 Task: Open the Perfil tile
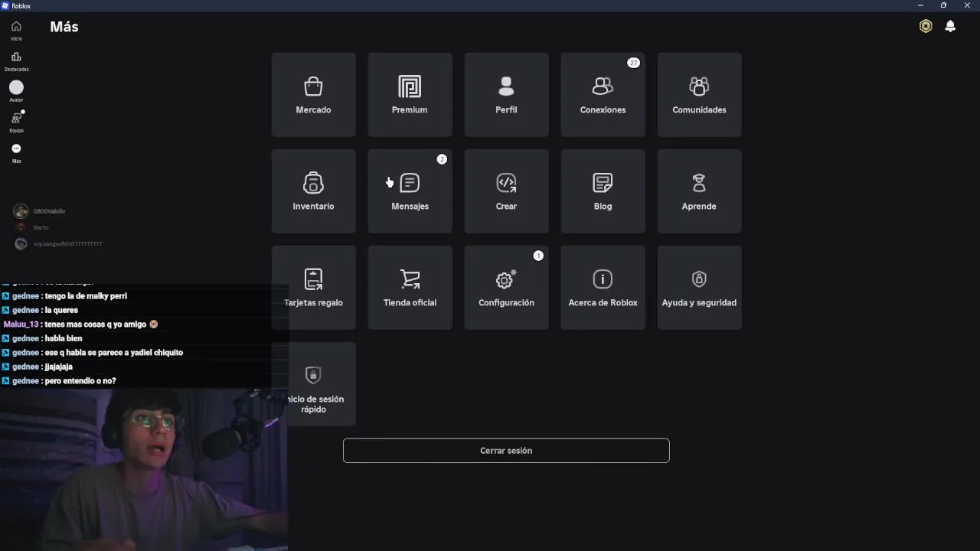pos(506,95)
